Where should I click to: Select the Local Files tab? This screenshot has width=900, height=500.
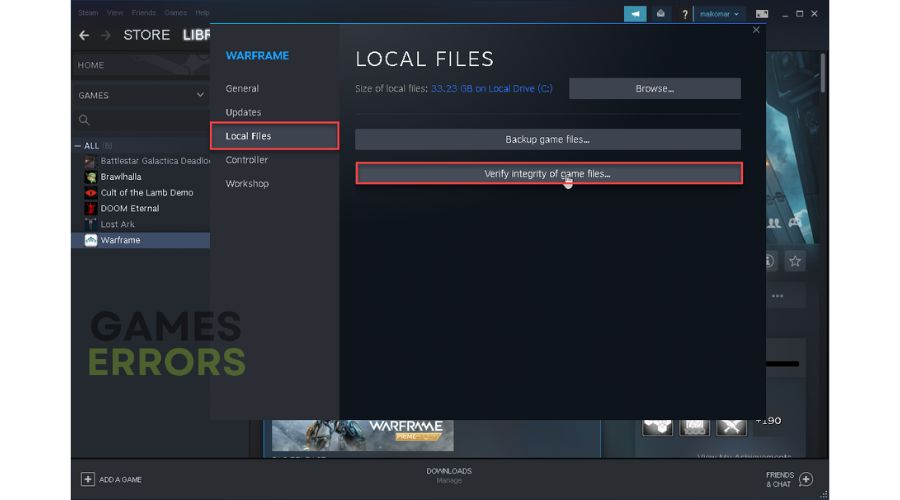pos(274,136)
